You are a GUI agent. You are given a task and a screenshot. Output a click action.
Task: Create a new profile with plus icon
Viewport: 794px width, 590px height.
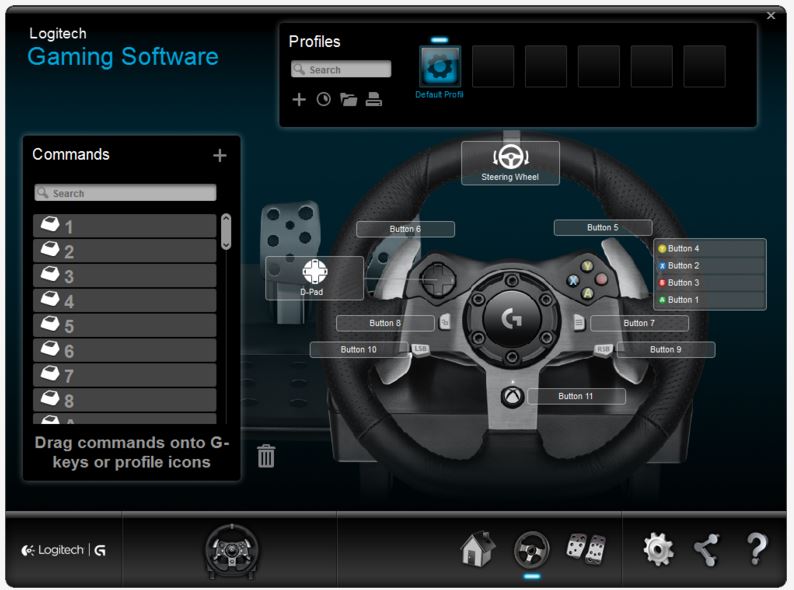[299, 99]
